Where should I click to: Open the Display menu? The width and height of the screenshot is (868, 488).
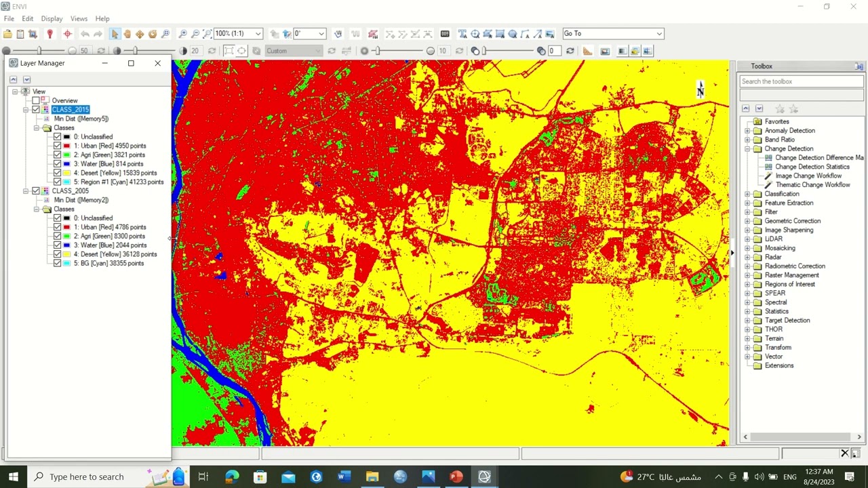pyautogui.click(x=52, y=18)
